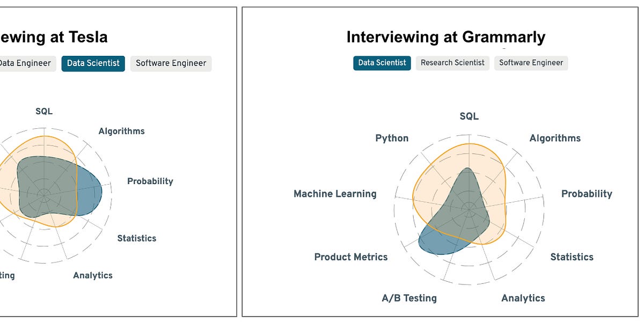Select the Data Scientist tab under Tesla
The height and width of the screenshot is (322, 644).
coord(93,63)
